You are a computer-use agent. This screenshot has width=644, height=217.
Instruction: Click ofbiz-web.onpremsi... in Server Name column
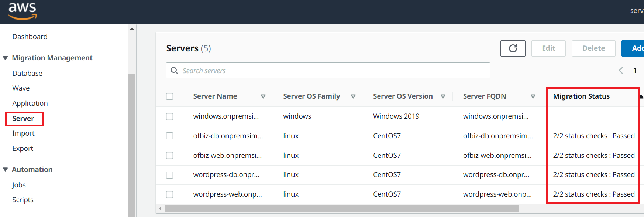pyautogui.click(x=227, y=156)
